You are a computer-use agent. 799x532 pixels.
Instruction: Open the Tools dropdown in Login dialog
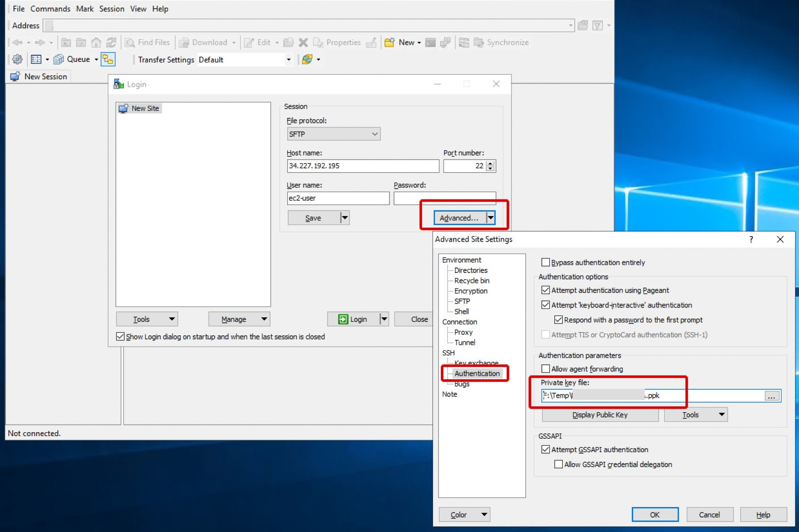click(147, 319)
